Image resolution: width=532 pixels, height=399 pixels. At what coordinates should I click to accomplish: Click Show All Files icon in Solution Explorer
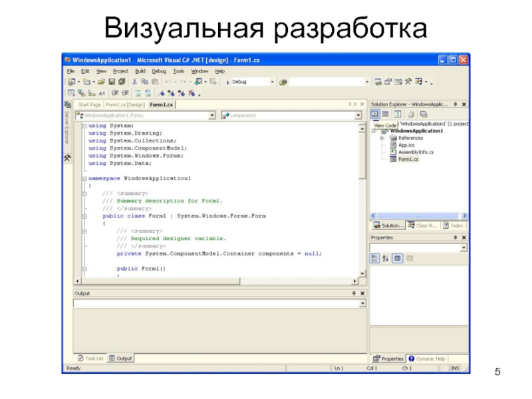[410, 115]
